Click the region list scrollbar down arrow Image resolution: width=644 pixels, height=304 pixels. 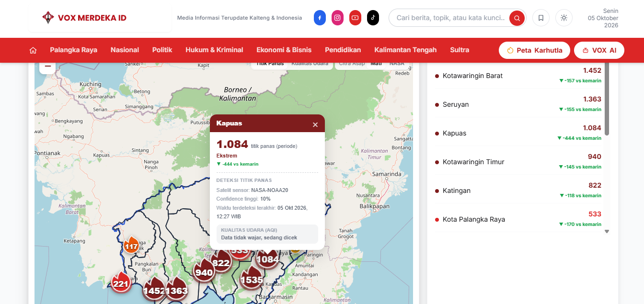point(607,231)
